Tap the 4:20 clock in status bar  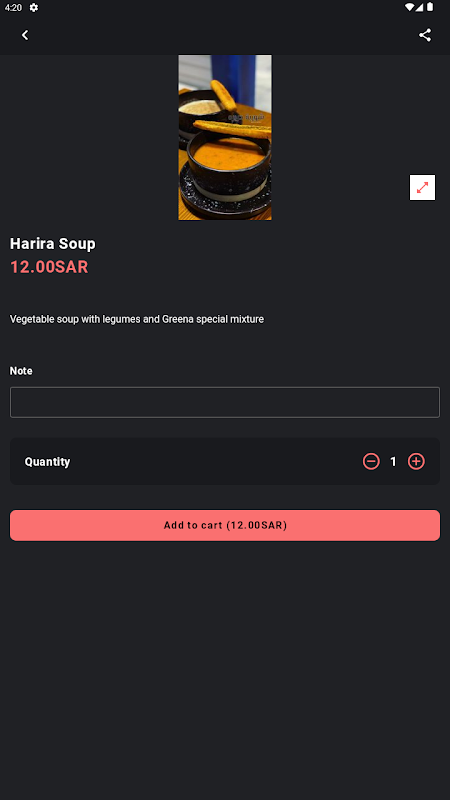pyautogui.click(x=13, y=8)
